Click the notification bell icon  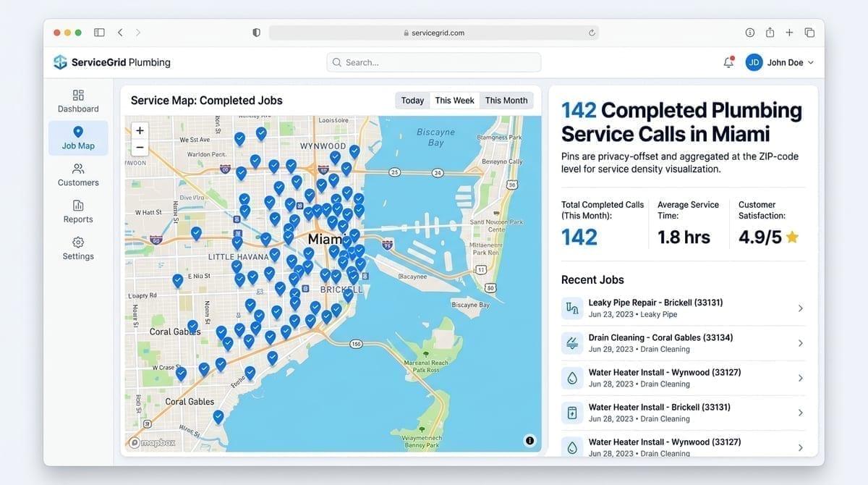(728, 62)
